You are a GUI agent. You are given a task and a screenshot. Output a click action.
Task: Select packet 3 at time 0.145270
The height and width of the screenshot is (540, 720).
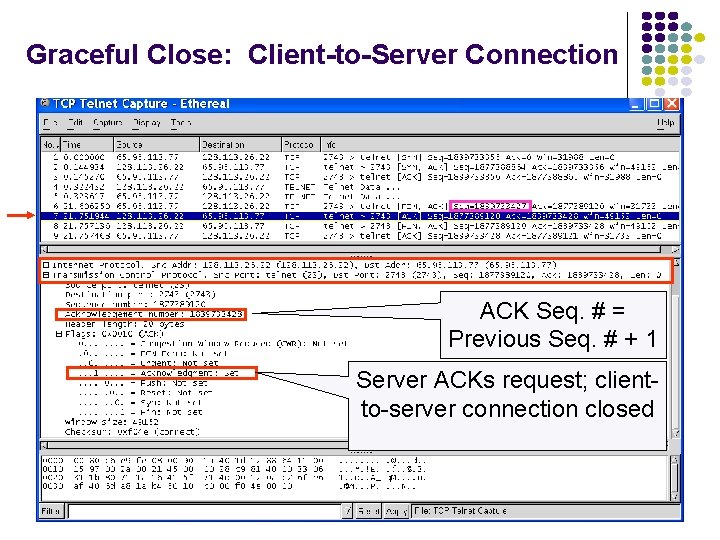360,177
